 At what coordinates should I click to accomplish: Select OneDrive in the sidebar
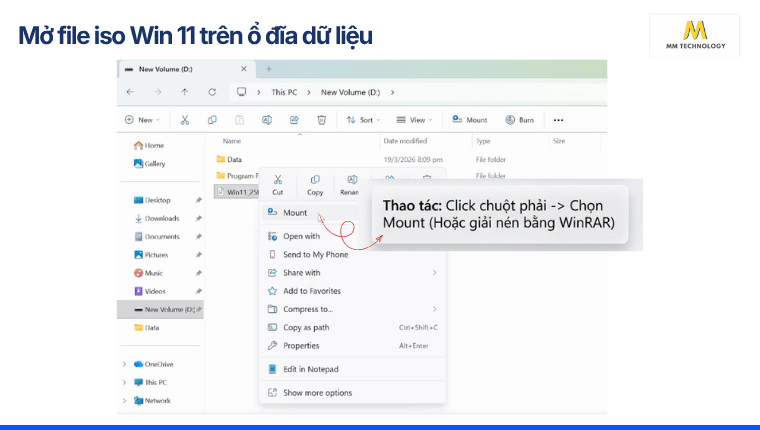[x=154, y=364]
